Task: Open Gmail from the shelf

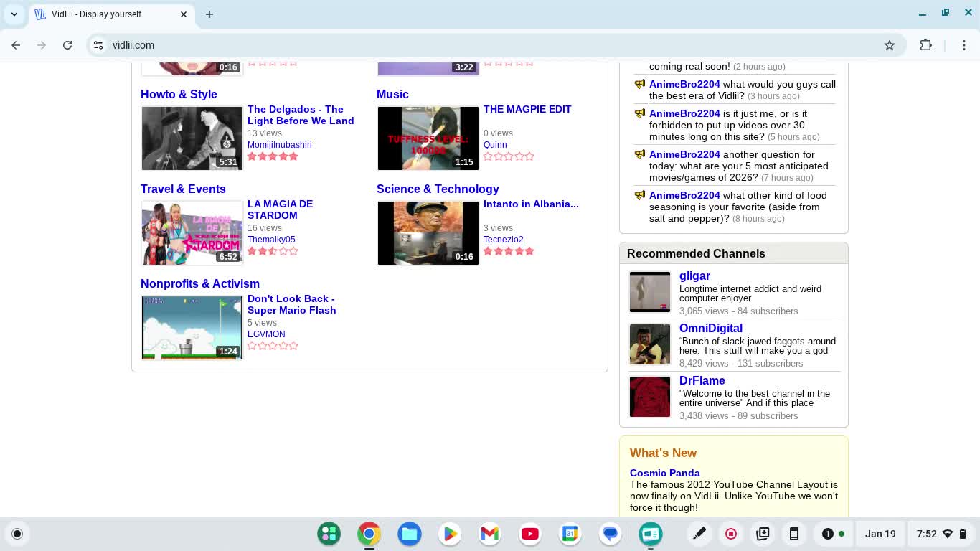Action: [x=490, y=534]
